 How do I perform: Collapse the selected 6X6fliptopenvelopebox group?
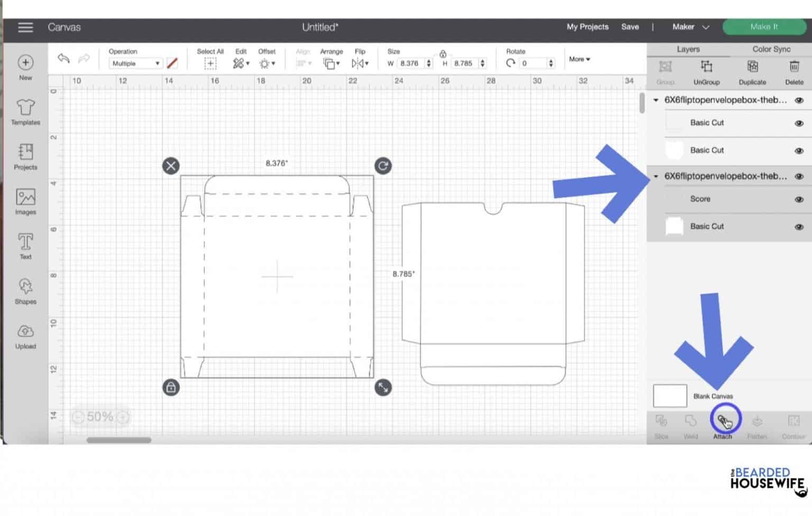(x=656, y=176)
